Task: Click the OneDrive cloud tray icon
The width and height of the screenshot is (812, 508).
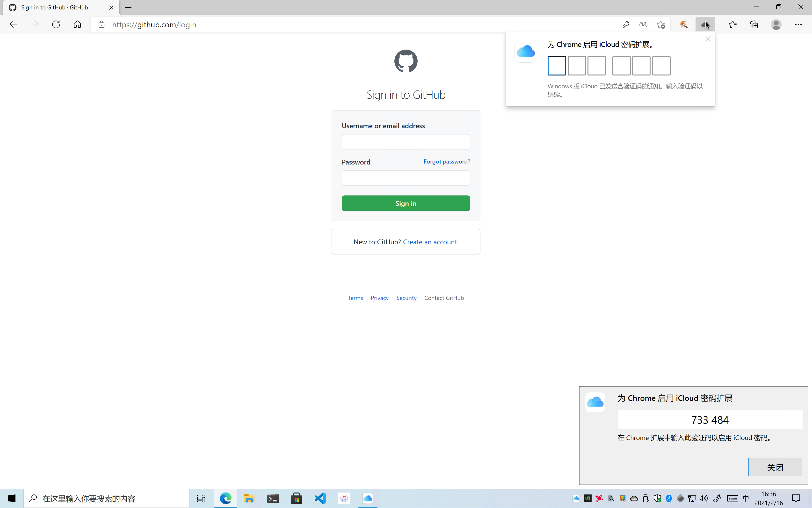Action: tap(634, 499)
